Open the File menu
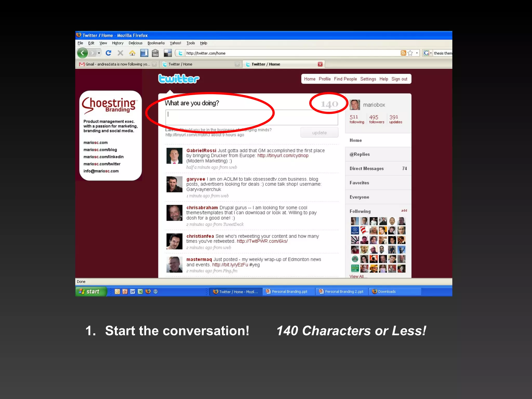 coord(80,43)
